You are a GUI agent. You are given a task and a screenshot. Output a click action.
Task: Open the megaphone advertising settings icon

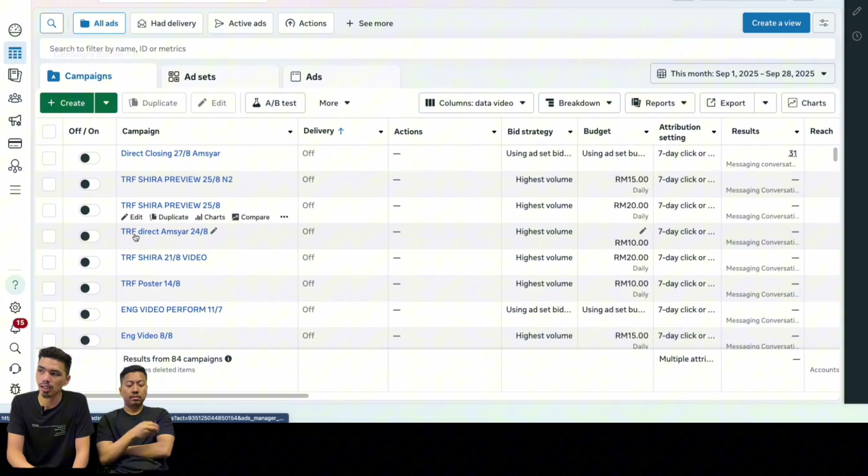(15, 121)
